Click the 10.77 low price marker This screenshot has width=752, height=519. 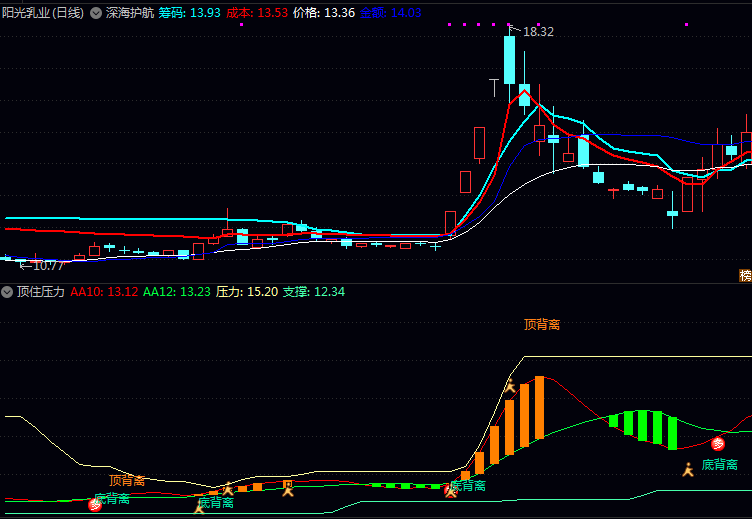pos(42,265)
